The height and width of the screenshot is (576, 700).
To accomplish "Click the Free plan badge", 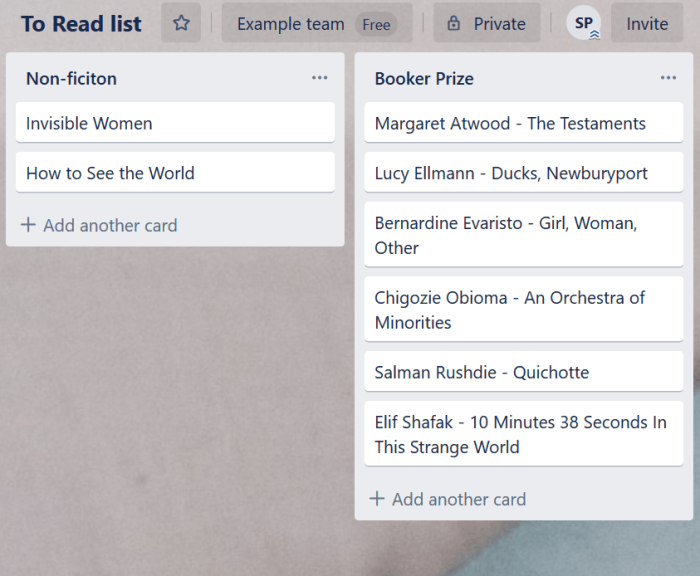I will tap(376, 24).
